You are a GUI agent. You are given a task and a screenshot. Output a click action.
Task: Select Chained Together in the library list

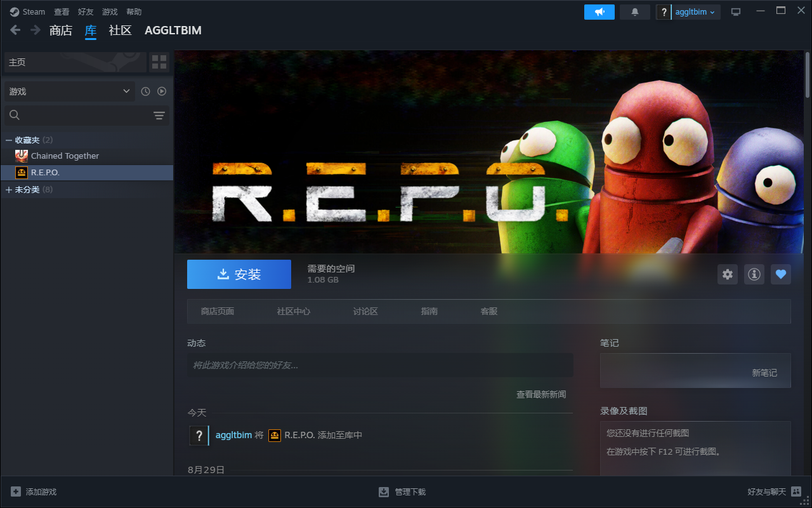[x=65, y=156]
